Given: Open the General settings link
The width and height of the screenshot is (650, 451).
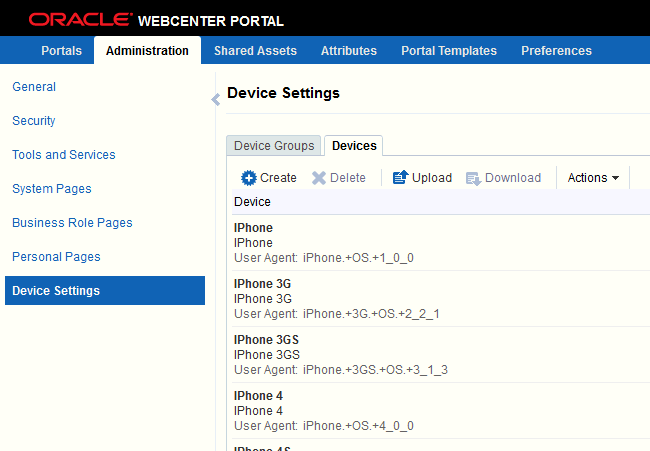Looking at the screenshot, I should tap(34, 87).
